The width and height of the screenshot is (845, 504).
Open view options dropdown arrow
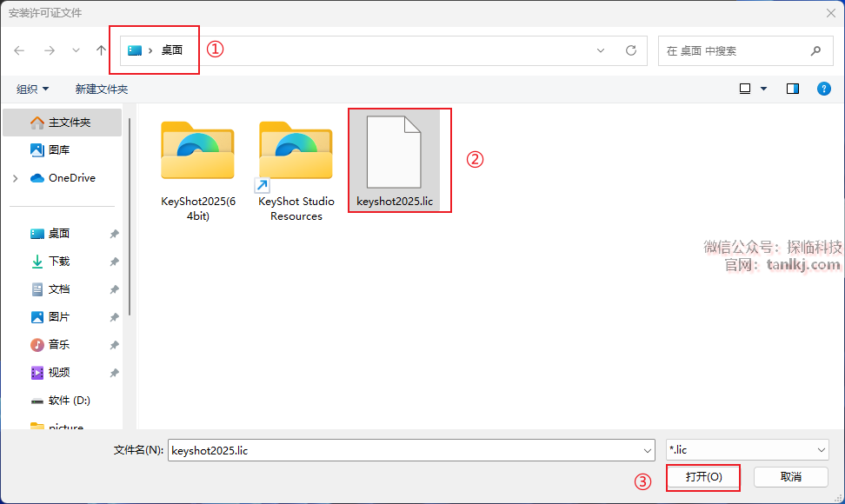tap(763, 89)
